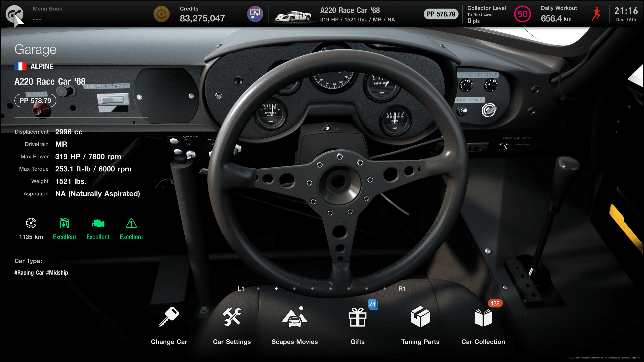Screen dimensions: 644x362
Task: Click the R1 next page label
Action: coord(402,289)
